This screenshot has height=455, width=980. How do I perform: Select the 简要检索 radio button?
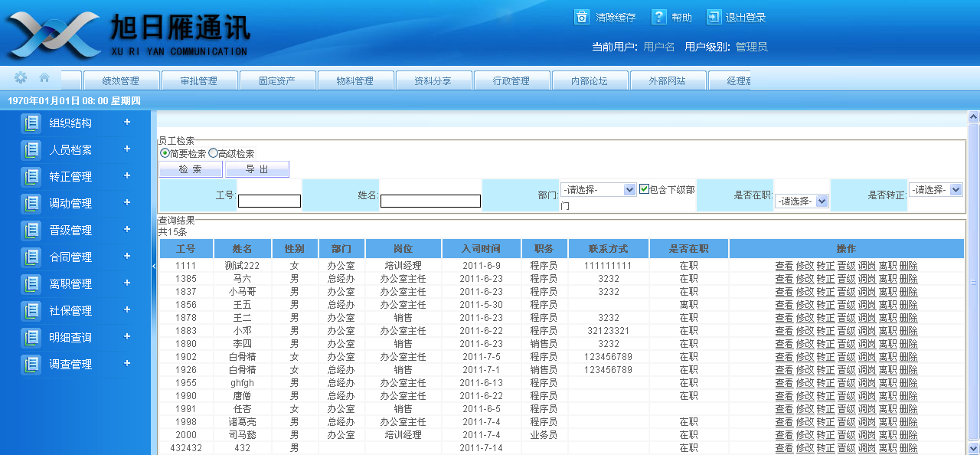[x=165, y=153]
